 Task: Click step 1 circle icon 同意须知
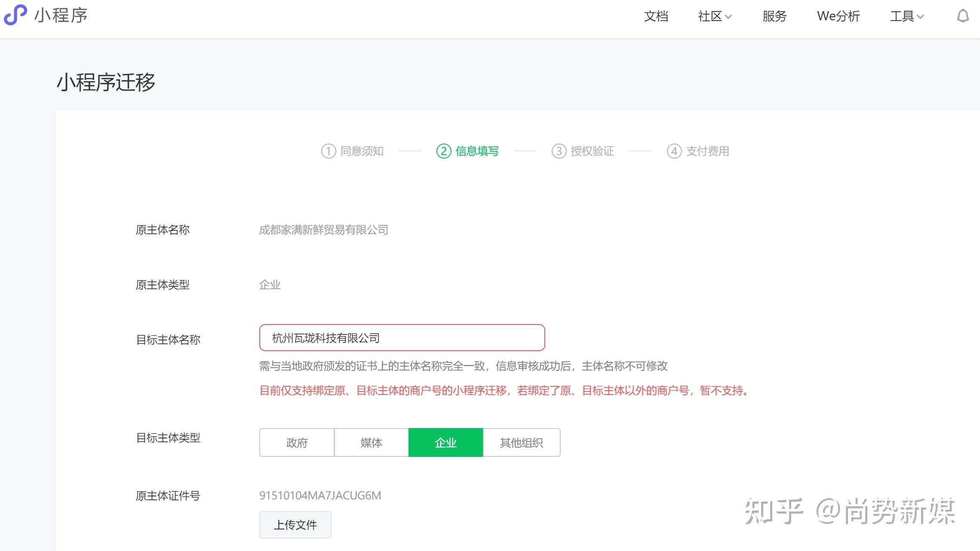pyautogui.click(x=328, y=151)
